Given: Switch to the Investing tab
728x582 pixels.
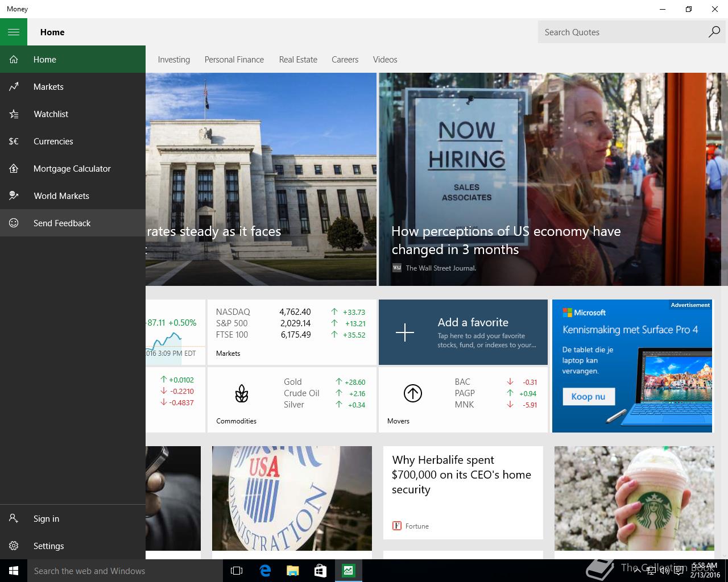Looking at the screenshot, I should coord(174,59).
